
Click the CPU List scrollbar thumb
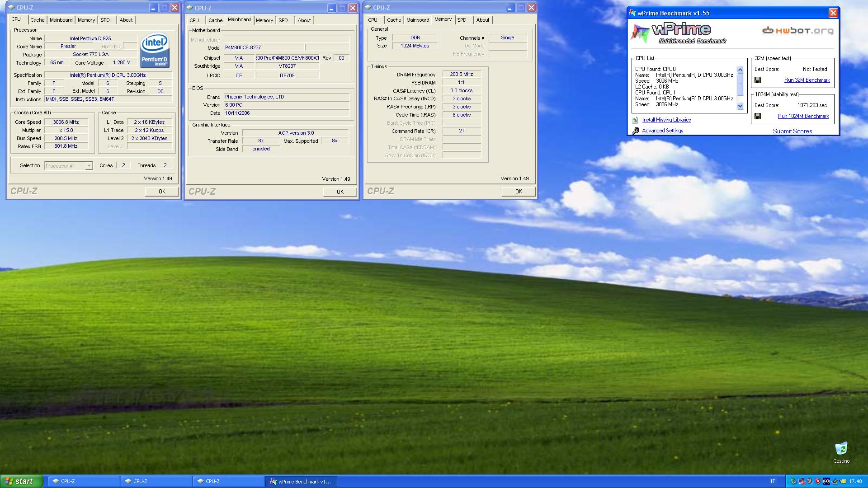point(740,84)
